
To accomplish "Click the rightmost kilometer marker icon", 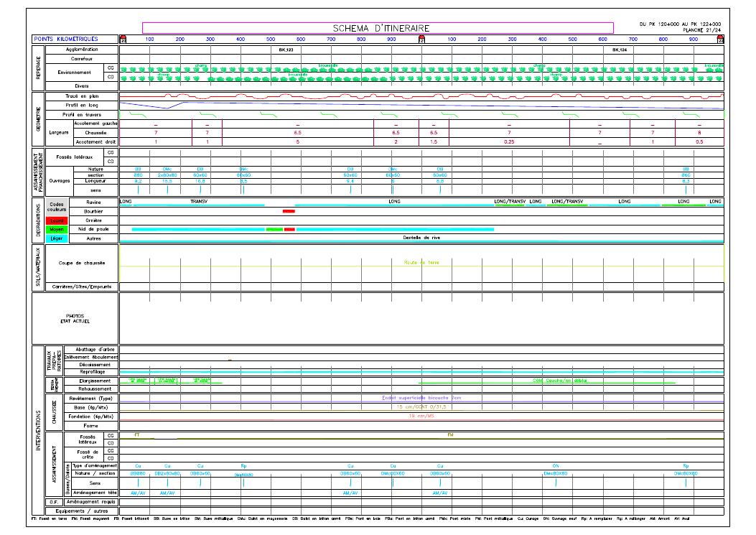I will [720, 39].
